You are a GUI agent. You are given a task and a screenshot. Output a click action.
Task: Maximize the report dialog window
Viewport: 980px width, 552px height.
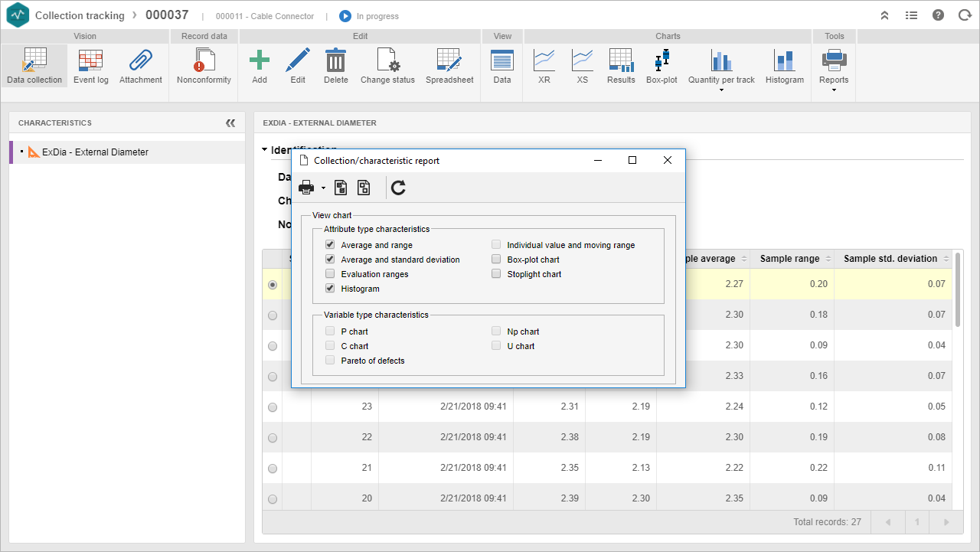[x=632, y=160]
